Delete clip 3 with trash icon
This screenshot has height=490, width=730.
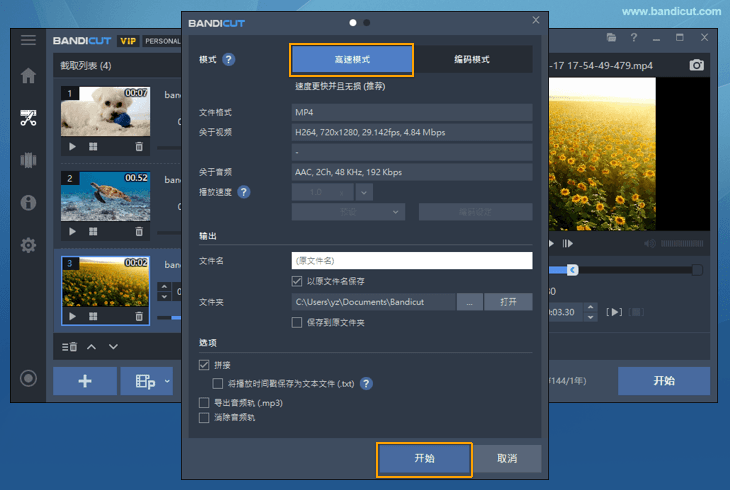click(139, 316)
